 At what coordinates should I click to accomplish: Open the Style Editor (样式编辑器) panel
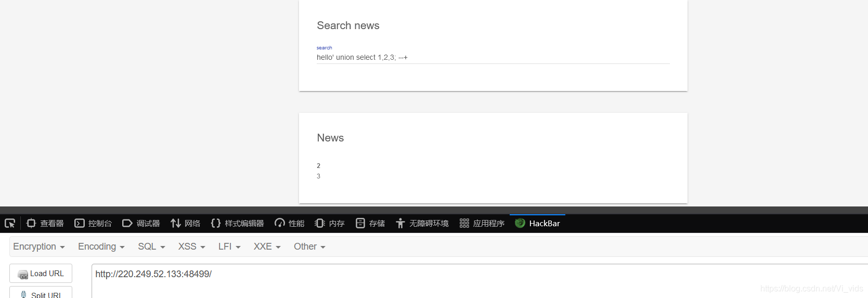click(237, 224)
